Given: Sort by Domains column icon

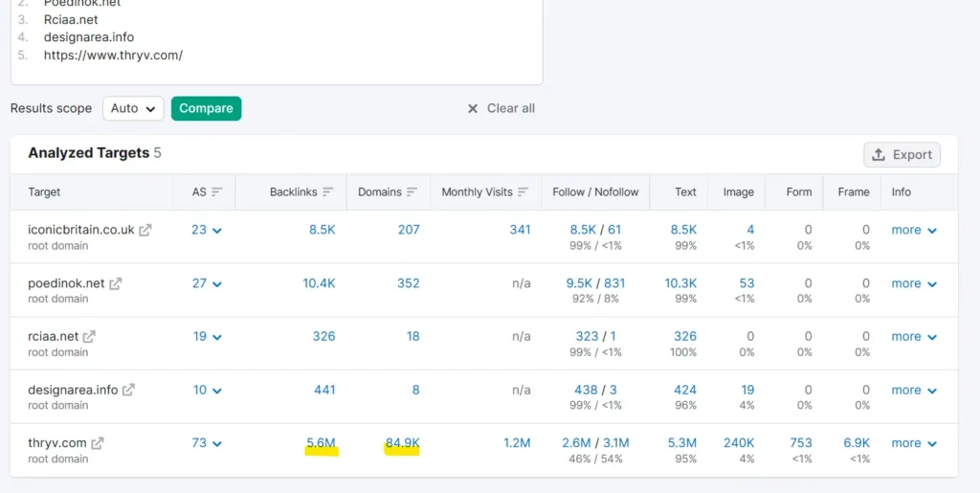Looking at the screenshot, I should point(412,192).
